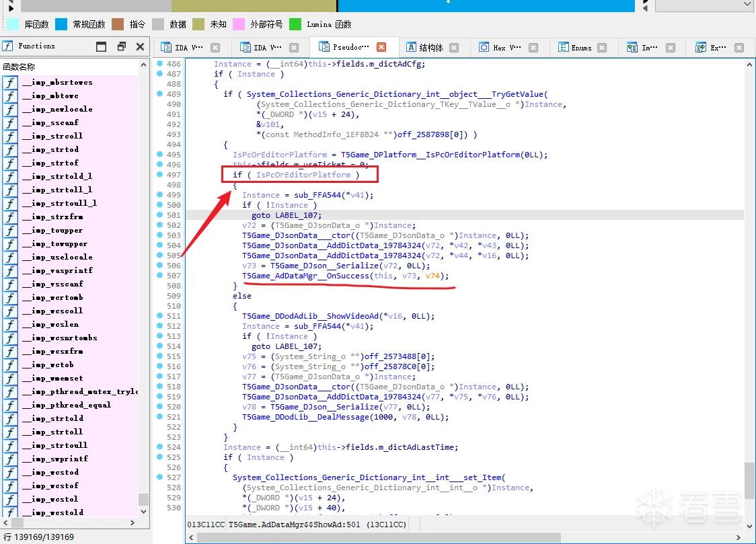
Task: Close the Hex View tab
Action: [533, 47]
